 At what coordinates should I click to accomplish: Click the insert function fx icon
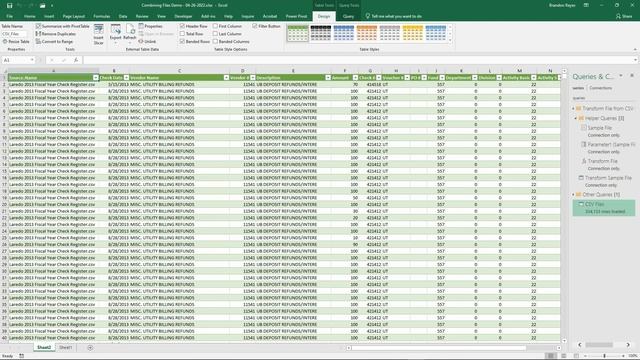(76, 60)
